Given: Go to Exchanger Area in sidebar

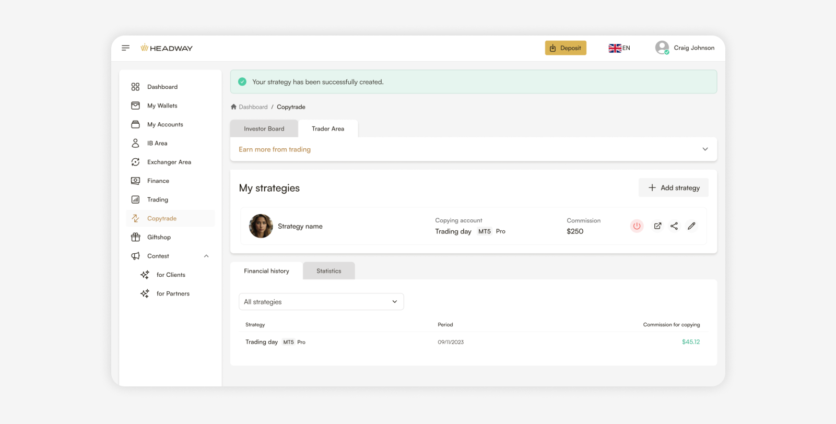Looking at the screenshot, I should [168, 162].
